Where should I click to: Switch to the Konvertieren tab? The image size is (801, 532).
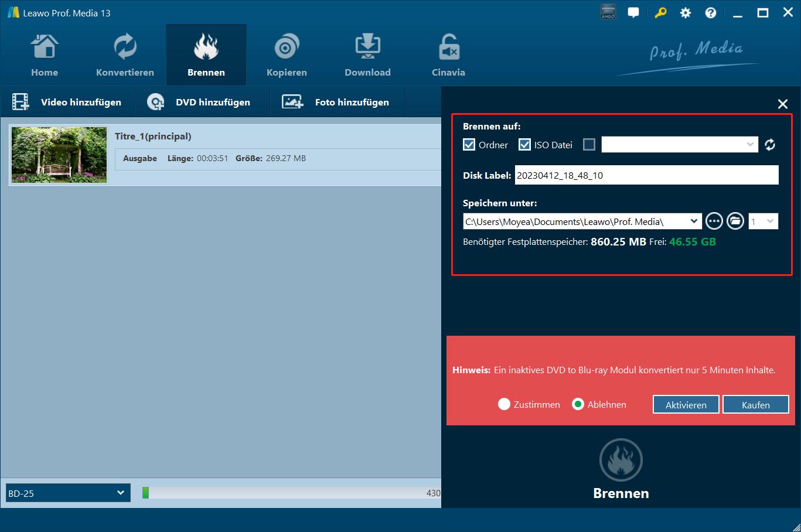[x=125, y=55]
